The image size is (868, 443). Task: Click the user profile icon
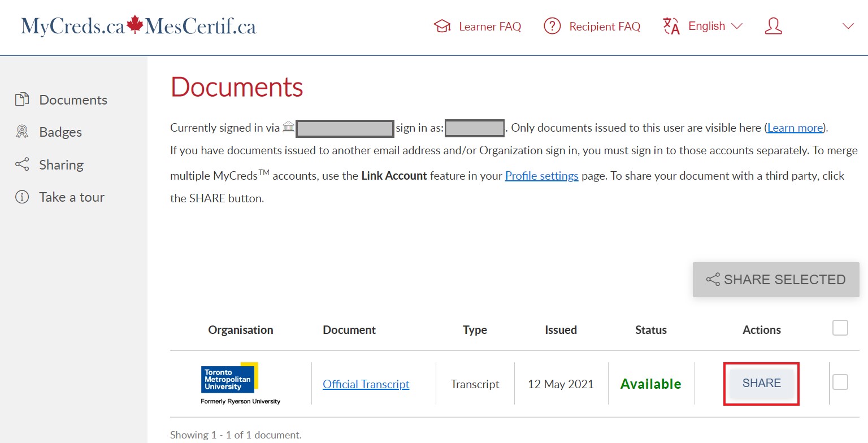[773, 27]
